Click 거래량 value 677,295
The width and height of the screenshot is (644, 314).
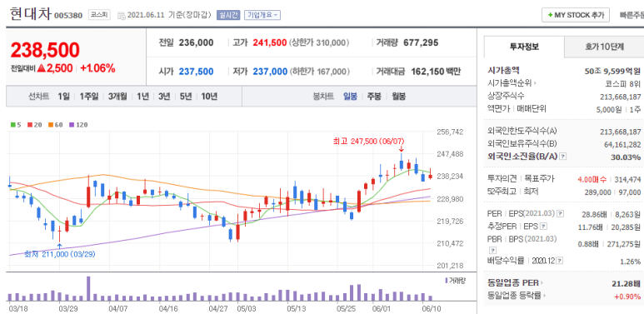click(x=421, y=42)
